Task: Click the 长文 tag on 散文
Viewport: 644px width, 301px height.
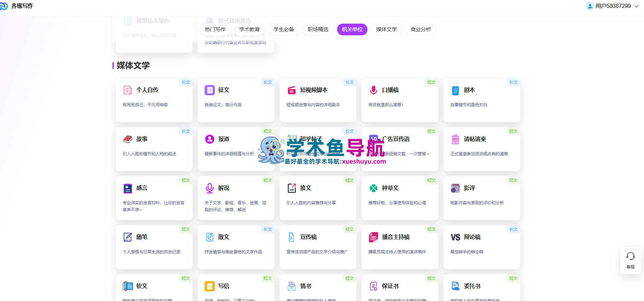Action: (268, 229)
